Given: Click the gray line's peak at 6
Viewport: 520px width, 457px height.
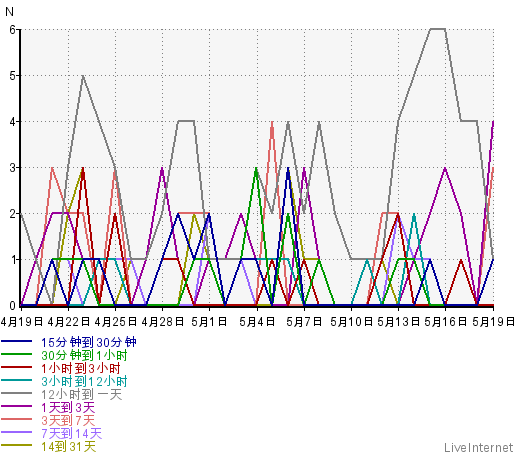Looking at the screenshot, I should click(x=438, y=29).
